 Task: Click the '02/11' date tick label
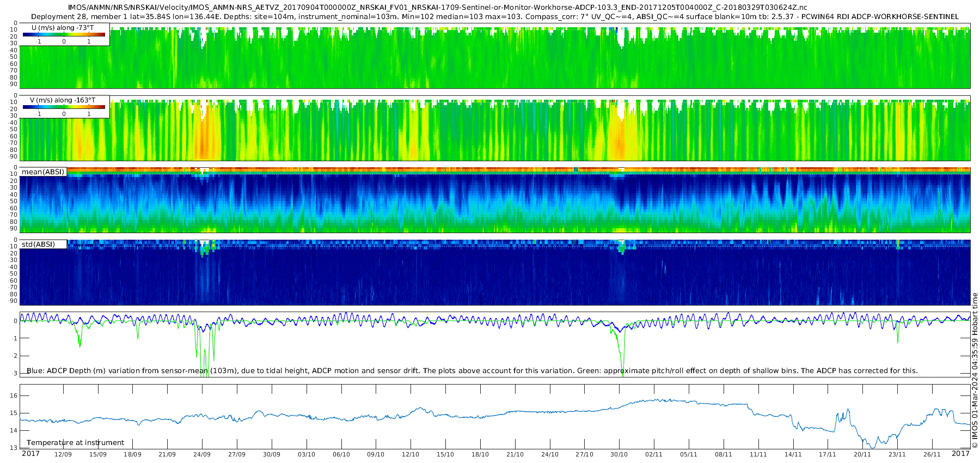click(654, 454)
